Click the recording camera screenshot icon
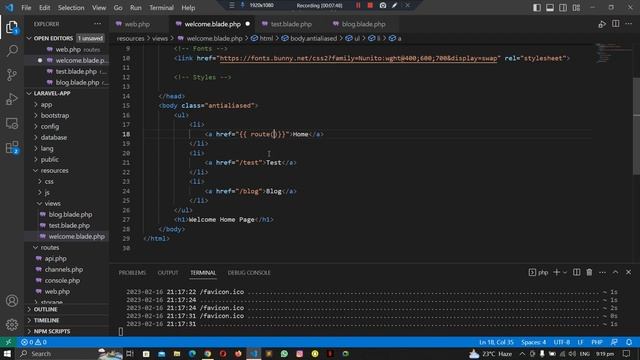The height and width of the screenshot is (360, 640). click(383, 5)
